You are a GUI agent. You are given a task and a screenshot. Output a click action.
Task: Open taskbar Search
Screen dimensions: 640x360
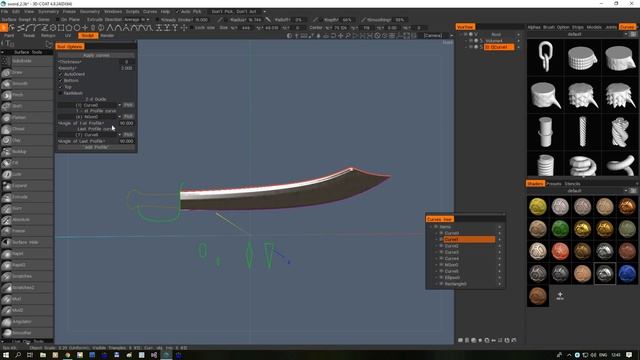[x=18, y=355]
